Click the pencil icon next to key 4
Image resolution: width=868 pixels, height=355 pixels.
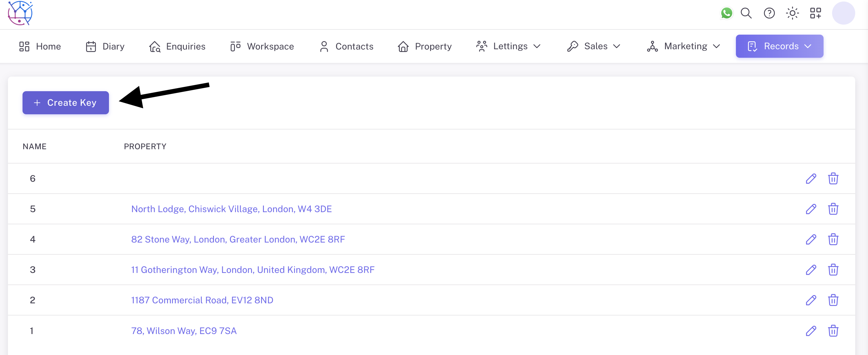(811, 239)
